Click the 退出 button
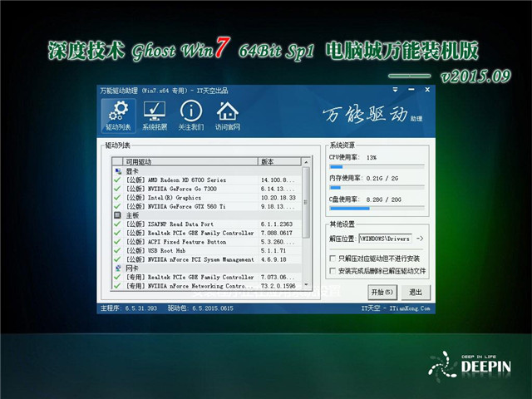 [416, 292]
